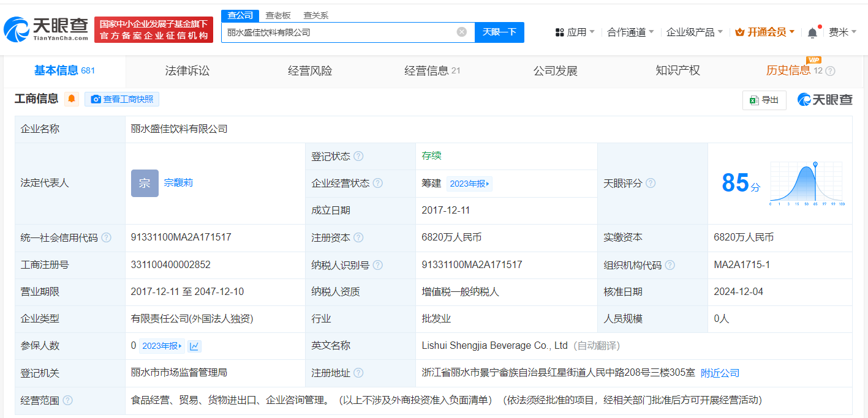Click the help icon next to 天眼评分
Screen dimensions: 868x418
pos(651,183)
